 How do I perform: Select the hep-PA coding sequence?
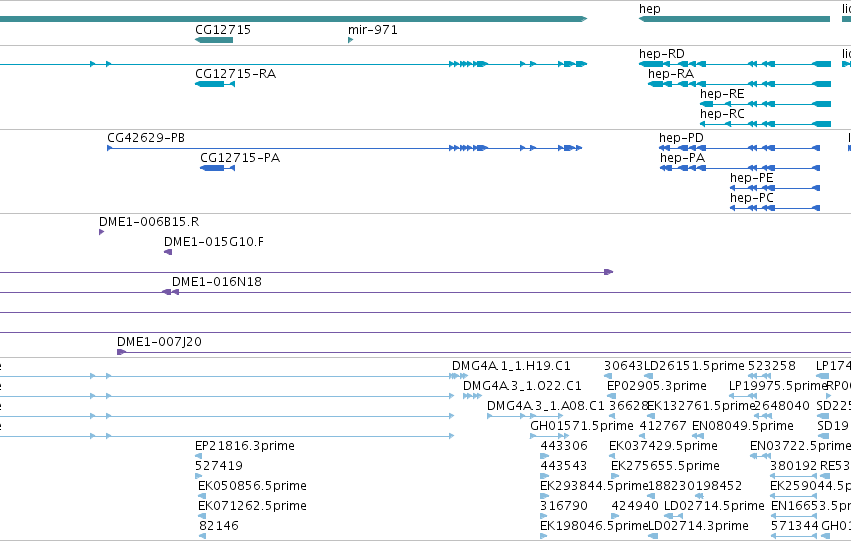point(740,168)
